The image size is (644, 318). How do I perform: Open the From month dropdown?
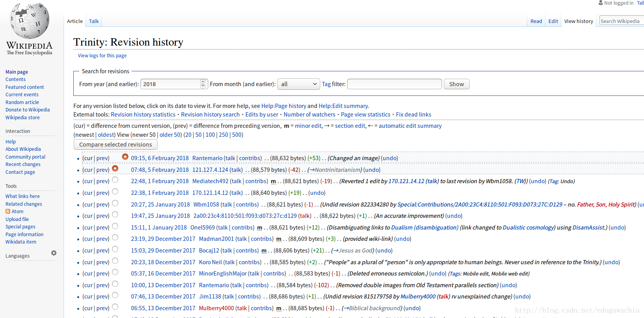coord(298,84)
